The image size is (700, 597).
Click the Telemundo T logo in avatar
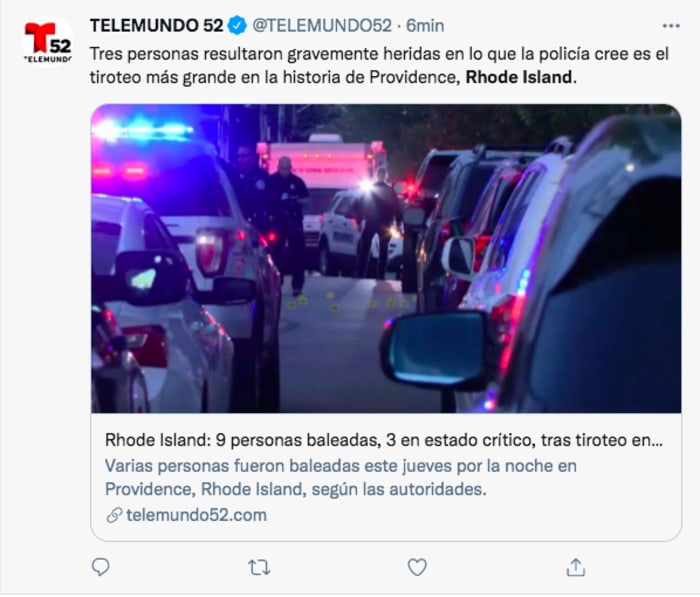40,38
